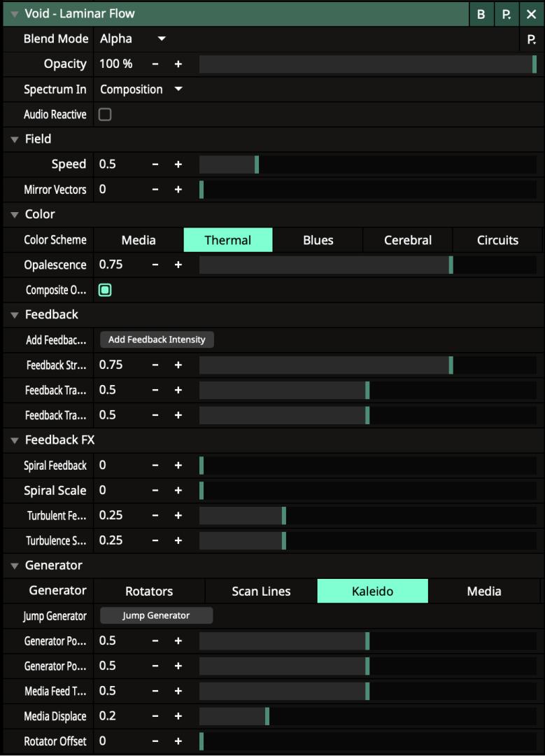Screen dimensions: 545x756
Task: Decrease Opacity with the minus button
Action: click(x=155, y=64)
